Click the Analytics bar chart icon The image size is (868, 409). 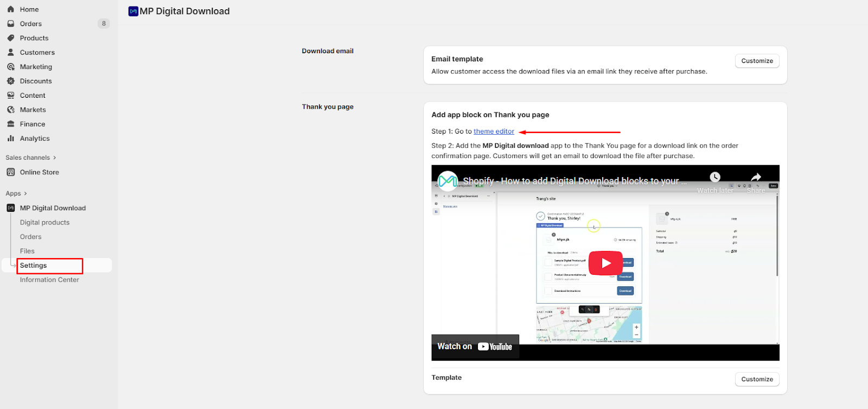click(x=10, y=139)
